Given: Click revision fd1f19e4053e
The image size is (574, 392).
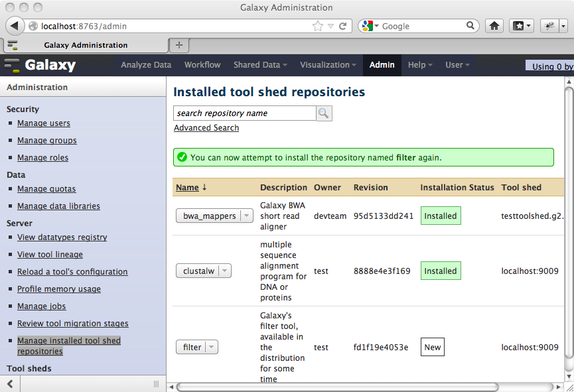Looking at the screenshot, I should pos(381,347).
